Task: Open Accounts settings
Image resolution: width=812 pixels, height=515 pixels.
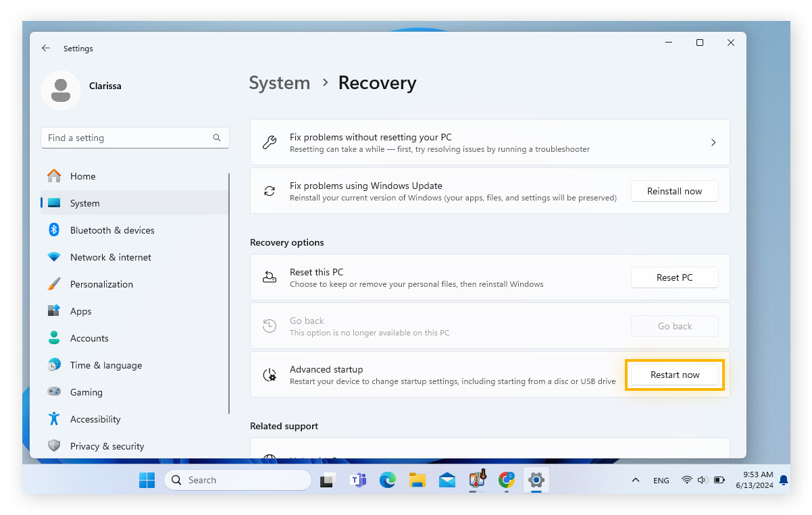Action: pyautogui.click(x=88, y=337)
